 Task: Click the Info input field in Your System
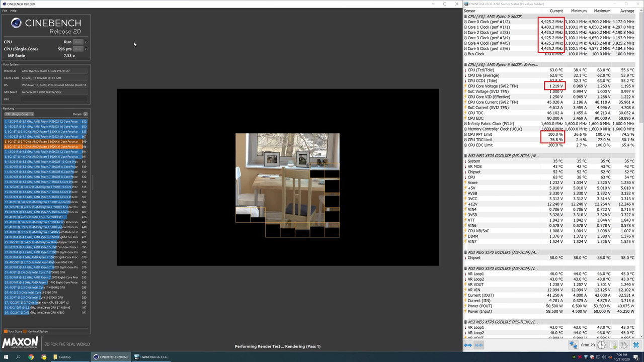coord(54,99)
